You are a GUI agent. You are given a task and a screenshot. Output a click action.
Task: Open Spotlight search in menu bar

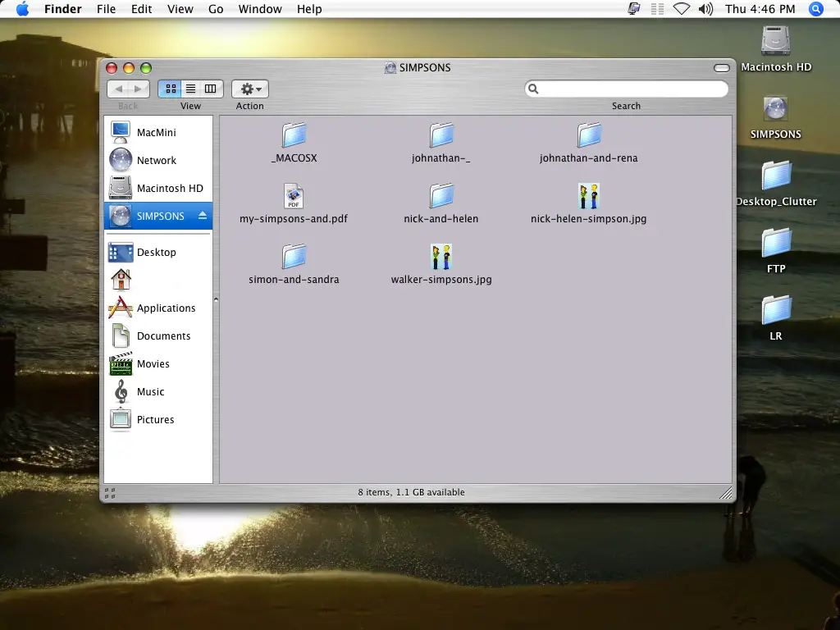pyautogui.click(x=816, y=9)
